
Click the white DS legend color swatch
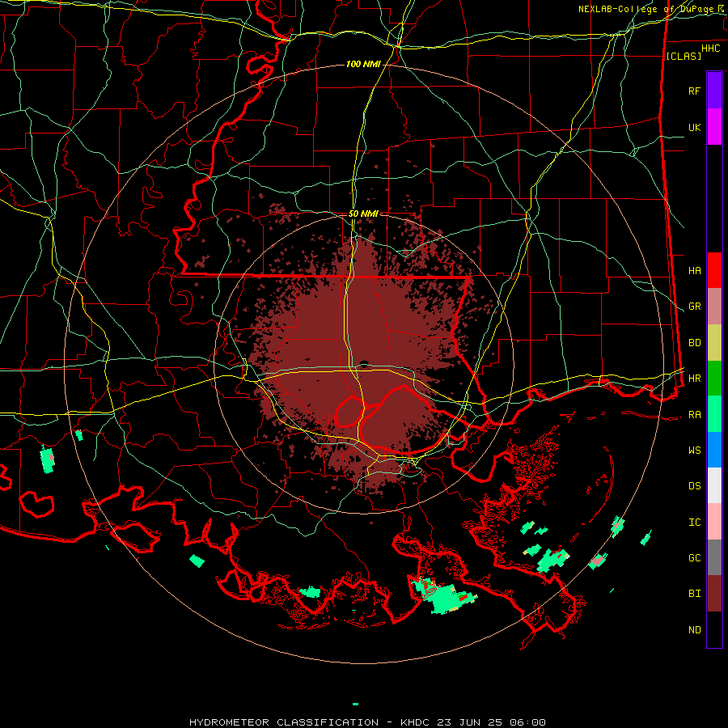pos(714,485)
